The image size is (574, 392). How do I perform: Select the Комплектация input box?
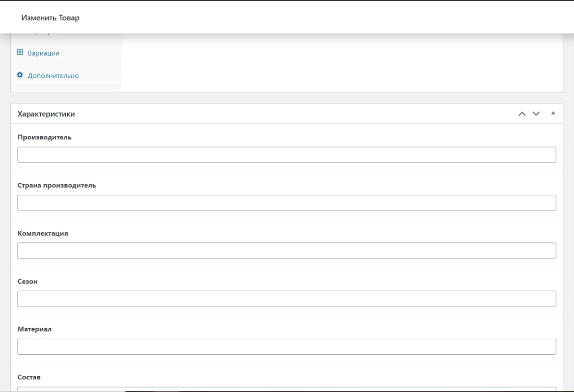287,251
